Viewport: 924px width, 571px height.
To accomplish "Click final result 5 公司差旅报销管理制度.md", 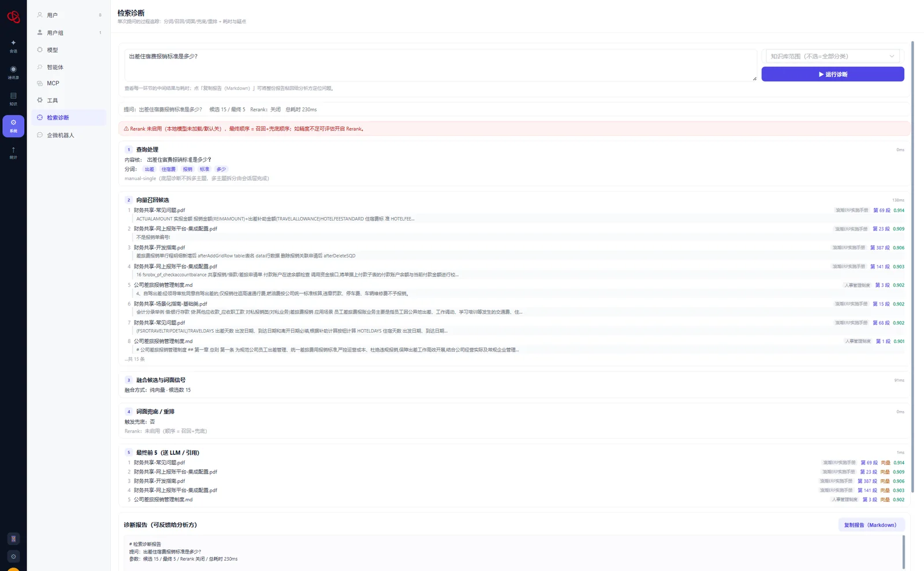I will pyautogui.click(x=163, y=499).
